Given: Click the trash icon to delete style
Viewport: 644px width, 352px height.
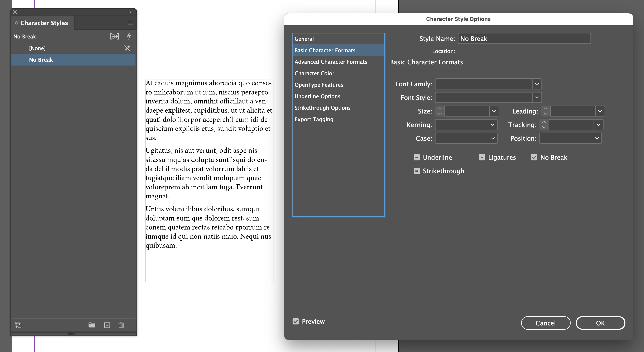Looking at the screenshot, I should [121, 325].
